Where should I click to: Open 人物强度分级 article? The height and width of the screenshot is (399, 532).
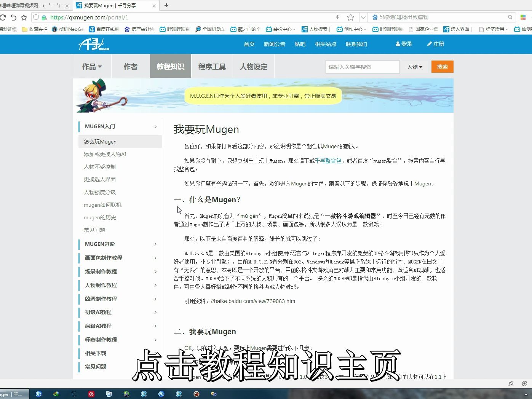pyautogui.click(x=100, y=192)
